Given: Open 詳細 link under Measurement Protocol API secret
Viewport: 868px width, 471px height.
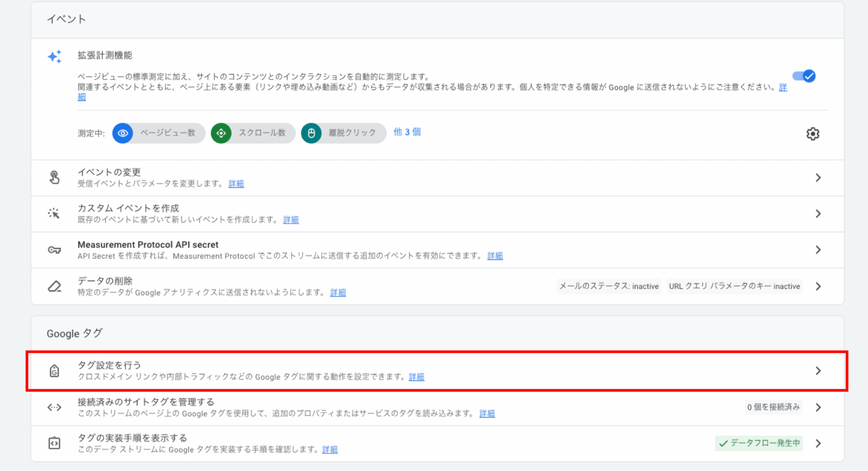Looking at the screenshot, I should [495, 256].
